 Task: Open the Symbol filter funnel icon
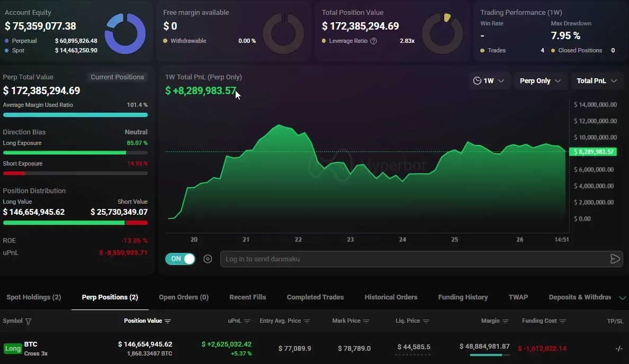29,321
